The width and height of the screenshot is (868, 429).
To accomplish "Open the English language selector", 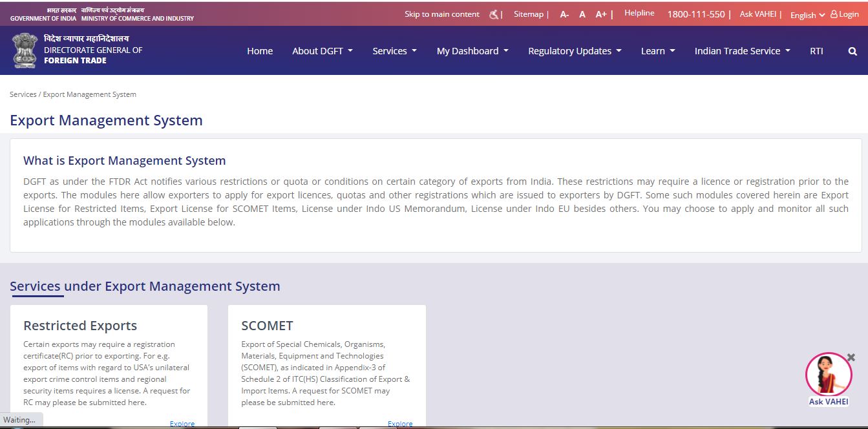I will click(805, 15).
